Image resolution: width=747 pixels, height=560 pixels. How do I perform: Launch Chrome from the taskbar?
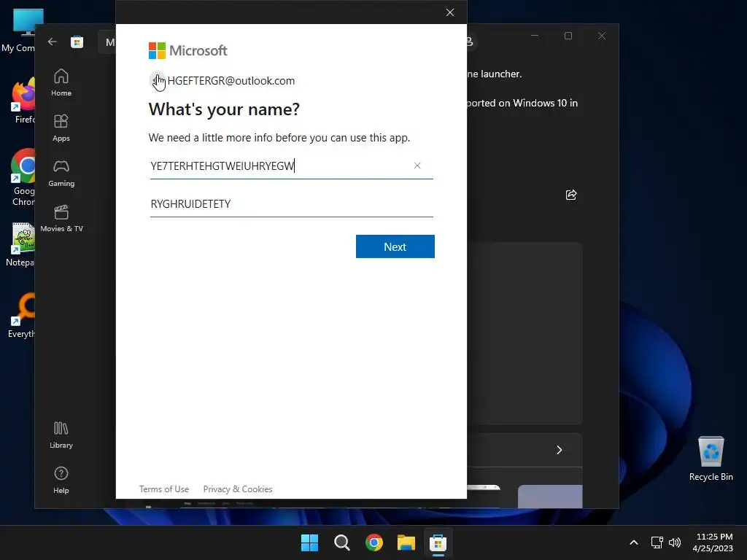coord(374,542)
